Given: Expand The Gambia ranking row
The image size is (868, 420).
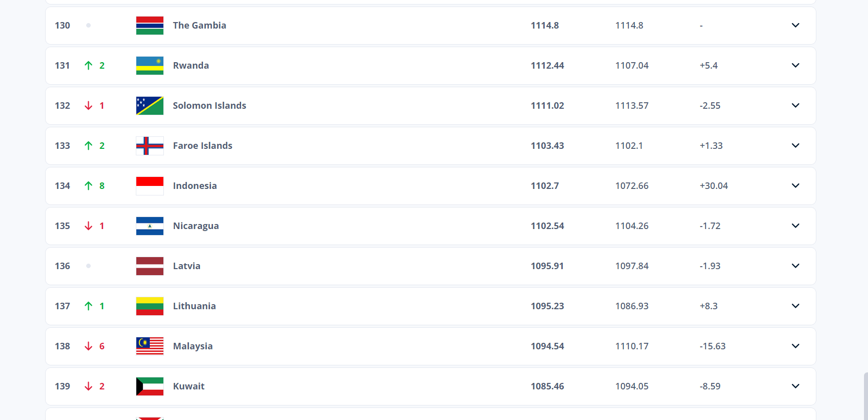Looking at the screenshot, I should pyautogui.click(x=795, y=26).
